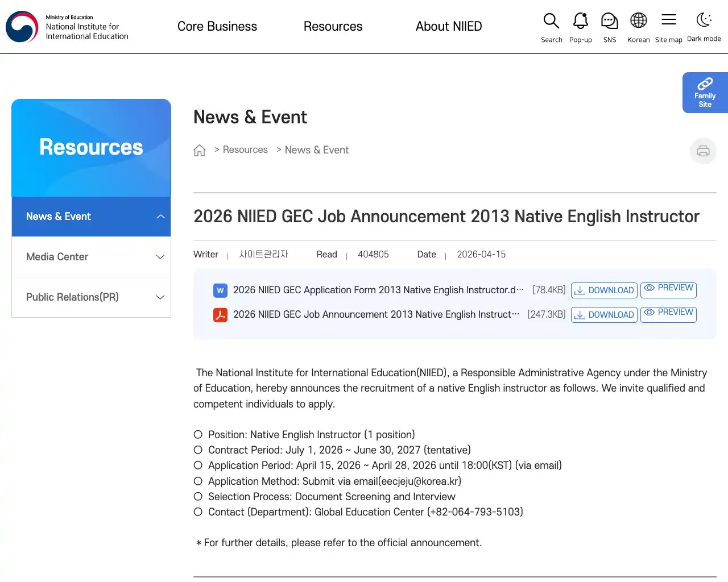
Task: Click the NIIED logo emblem
Action: [x=22, y=27]
